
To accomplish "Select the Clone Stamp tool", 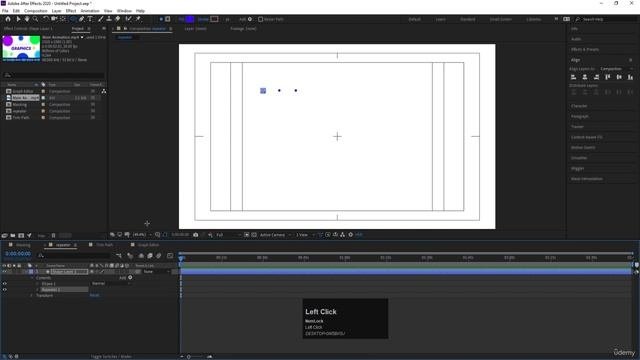I will [109, 19].
